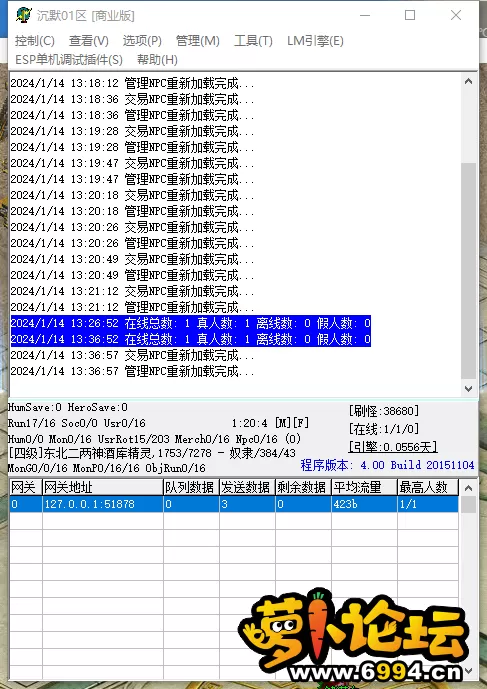Click the 423b average traffic cell
Image resolution: width=487 pixels, height=689 pixels.
pyautogui.click(x=364, y=504)
